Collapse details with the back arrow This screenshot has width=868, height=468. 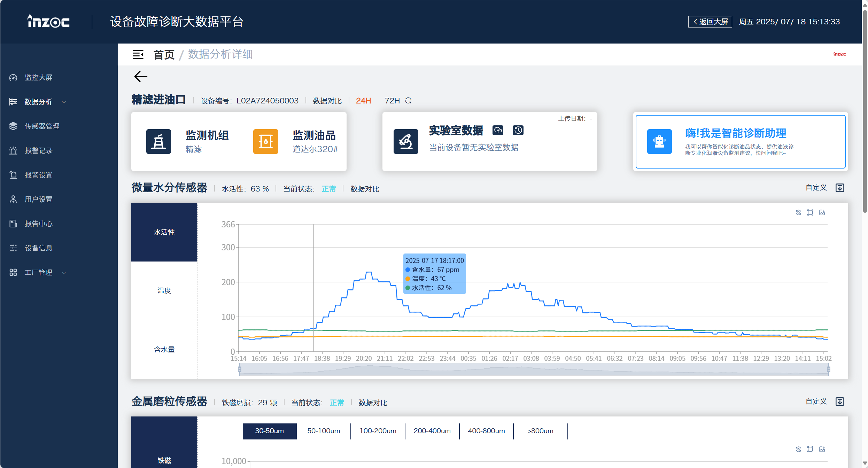pyautogui.click(x=140, y=76)
